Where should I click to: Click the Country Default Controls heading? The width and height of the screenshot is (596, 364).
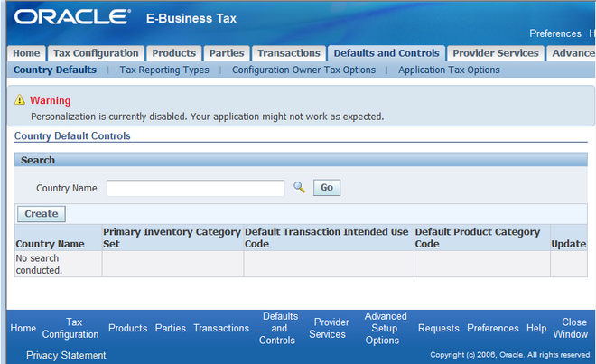[x=72, y=135]
